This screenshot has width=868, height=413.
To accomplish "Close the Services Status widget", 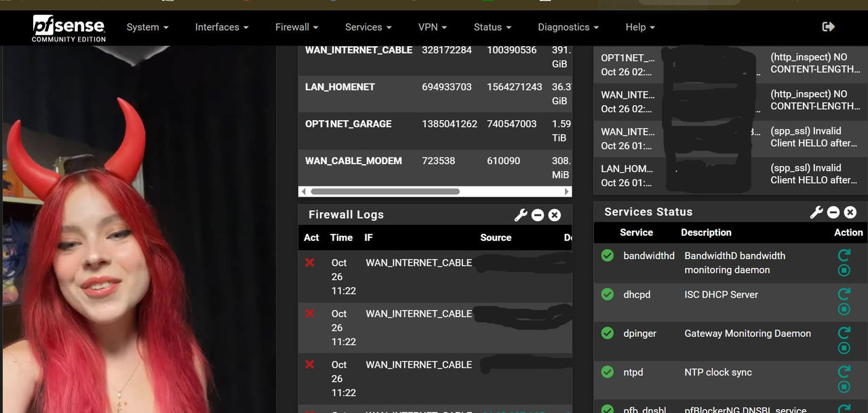I will click(x=850, y=212).
